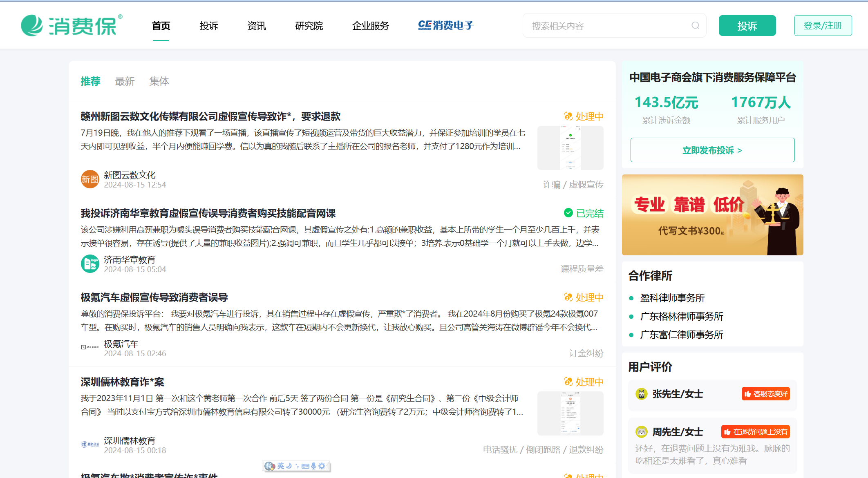
Task: Click the 极氪汽车 ZEEKR logo
Action: coord(90,347)
